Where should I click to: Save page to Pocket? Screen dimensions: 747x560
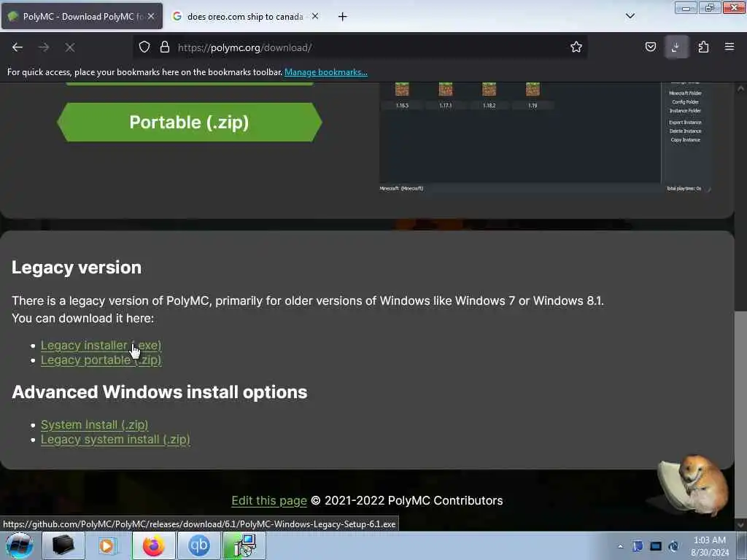tap(650, 47)
